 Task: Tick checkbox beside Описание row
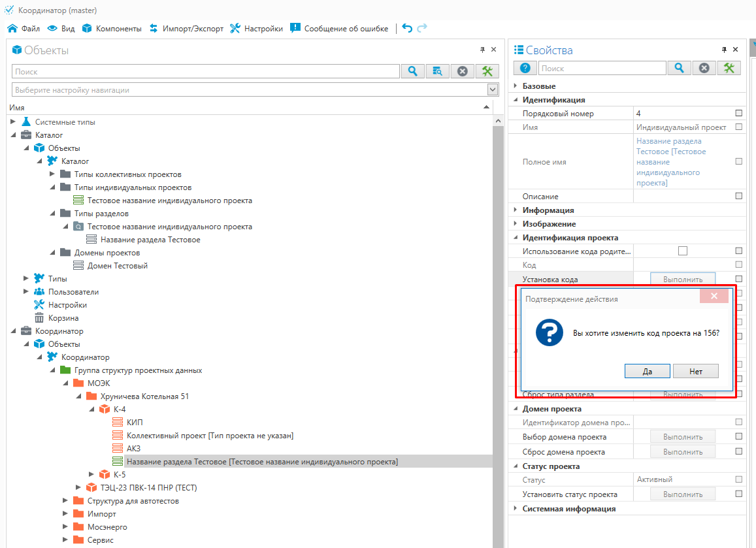[x=738, y=196]
